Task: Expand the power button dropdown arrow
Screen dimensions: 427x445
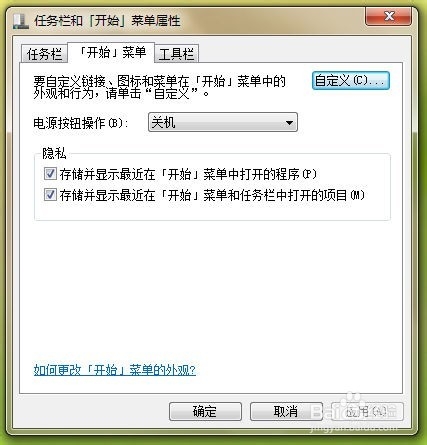Action: tap(289, 122)
